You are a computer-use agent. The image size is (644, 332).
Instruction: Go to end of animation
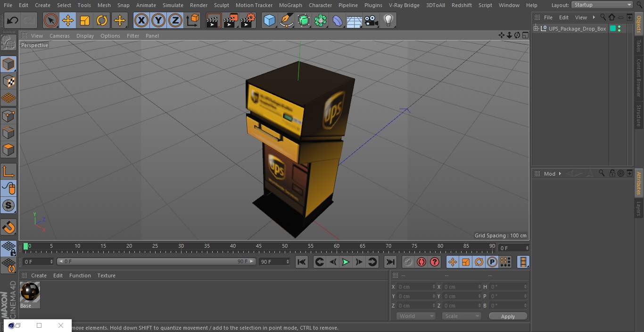click(x=390, y=262)
